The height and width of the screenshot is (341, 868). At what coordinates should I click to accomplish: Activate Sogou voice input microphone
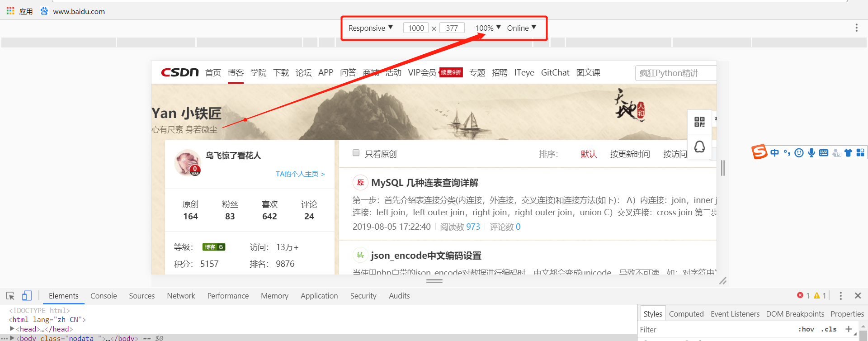tap(811, 153)
